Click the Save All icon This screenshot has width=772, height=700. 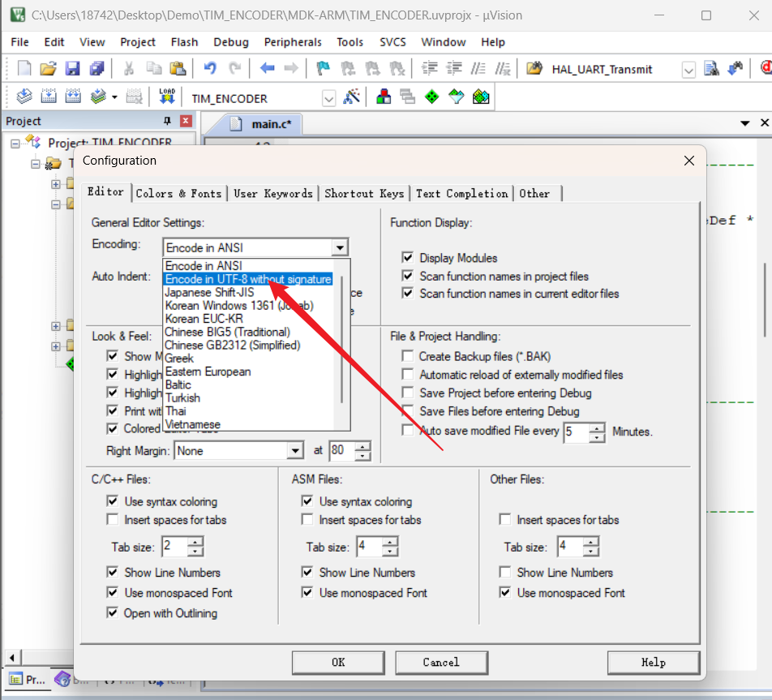point(97,68)
